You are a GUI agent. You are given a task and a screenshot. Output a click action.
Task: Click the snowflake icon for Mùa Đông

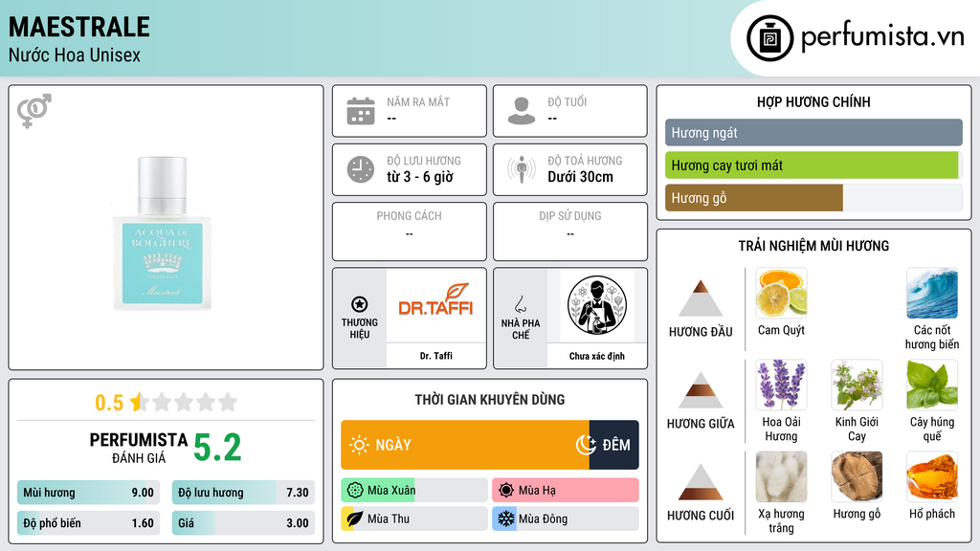(x=506, y=518)
